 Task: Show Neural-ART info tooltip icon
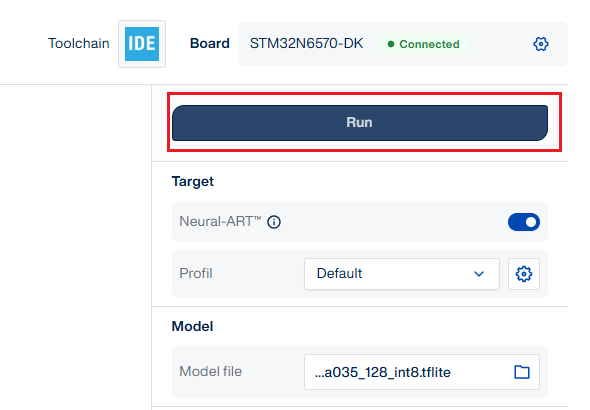tap(274, 222)
